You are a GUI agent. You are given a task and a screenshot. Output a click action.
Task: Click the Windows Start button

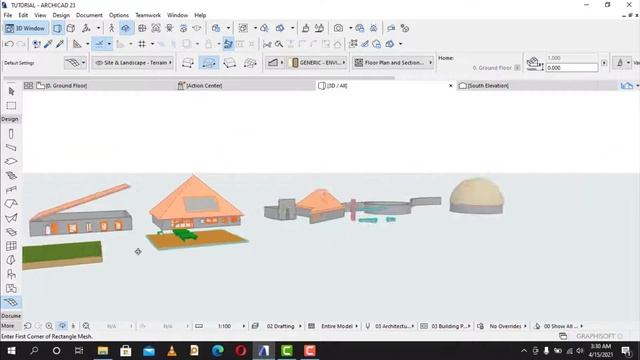tap(11, 350)
